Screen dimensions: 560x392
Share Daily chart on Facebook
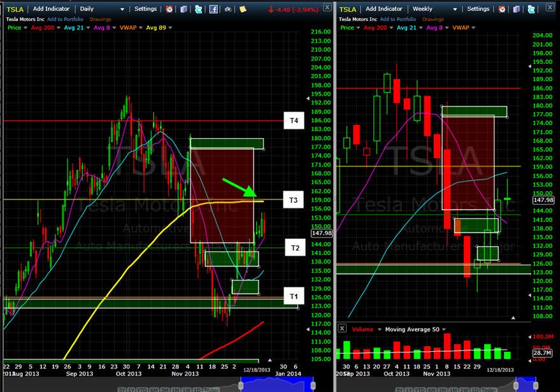click(213, 10)
